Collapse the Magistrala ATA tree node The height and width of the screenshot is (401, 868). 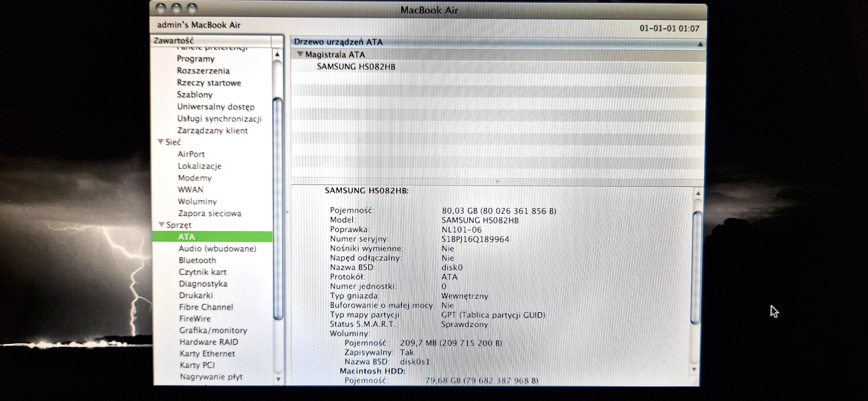[x=300, y=54]
